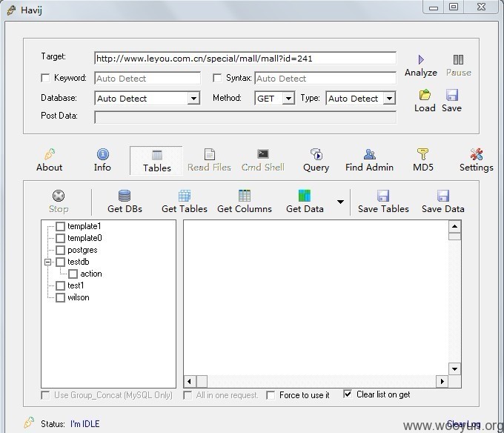Viewport: 504px width, 433px height.
Task: Click the Get DBs database icon
Action: [x=125, y=196]
